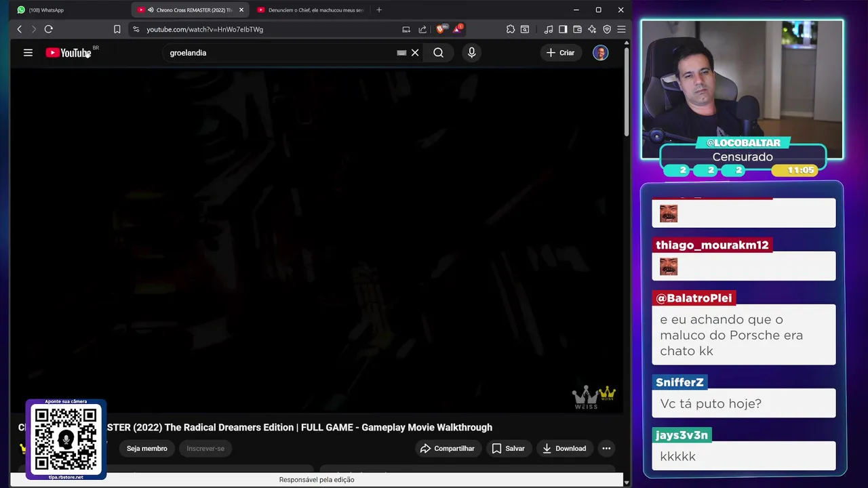The height and width of the screenshot is (488, 868).
Task: Switch to the Denunciem o Chief tab
Action: 311,10
